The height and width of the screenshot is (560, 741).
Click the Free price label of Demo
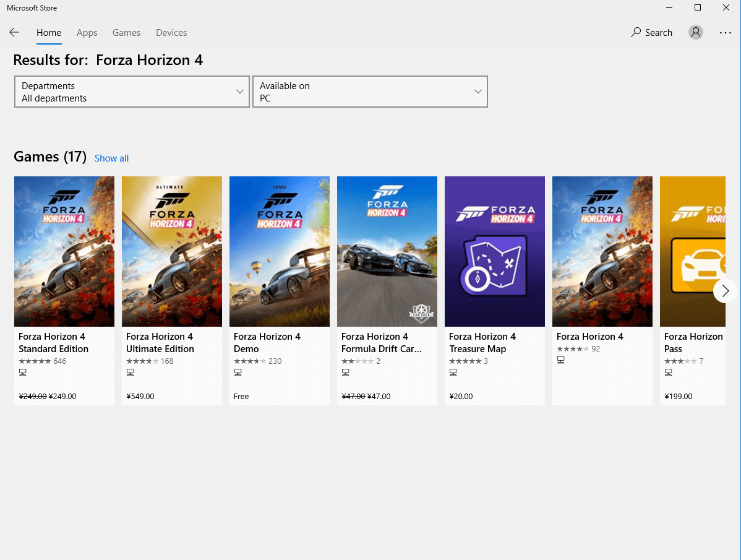pyautogui.click(x=241, y=397)
